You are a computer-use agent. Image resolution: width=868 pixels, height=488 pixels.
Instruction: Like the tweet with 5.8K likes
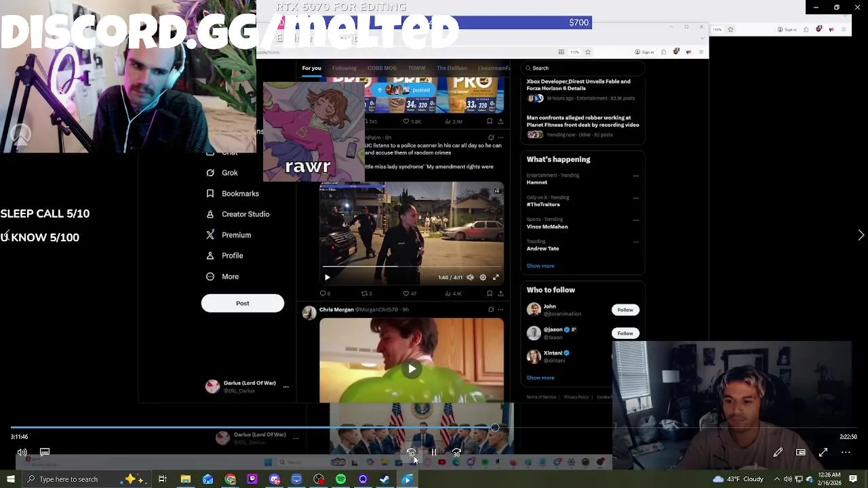tap(412, 121)
